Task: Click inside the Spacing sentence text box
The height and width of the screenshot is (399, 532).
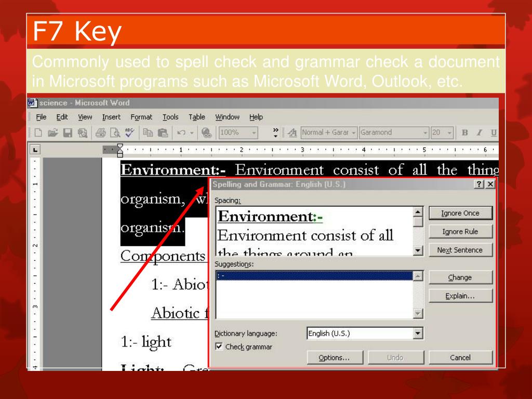Action: (x=314, y=231)
